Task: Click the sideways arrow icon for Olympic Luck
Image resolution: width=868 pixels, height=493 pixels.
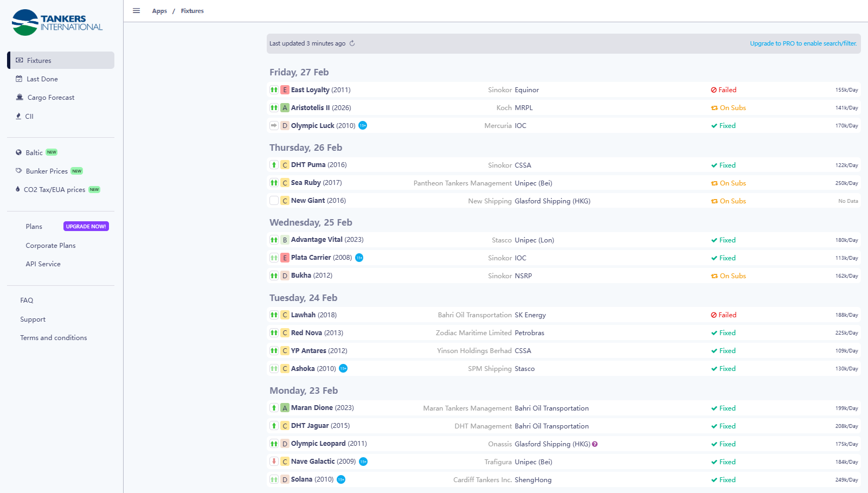Action: 274,126
